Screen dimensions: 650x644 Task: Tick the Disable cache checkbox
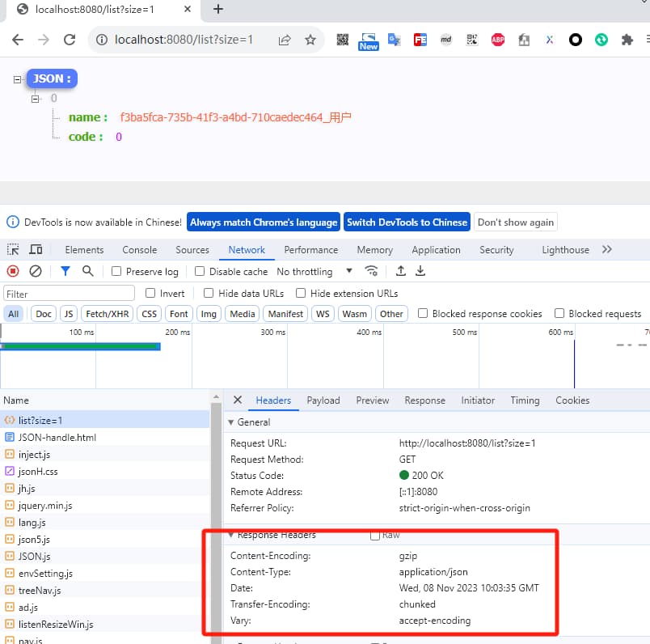pos(200,272)
